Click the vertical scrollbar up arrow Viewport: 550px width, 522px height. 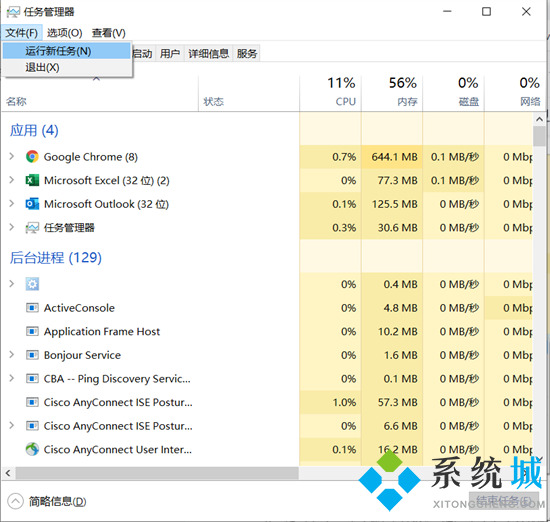[539, 119]
